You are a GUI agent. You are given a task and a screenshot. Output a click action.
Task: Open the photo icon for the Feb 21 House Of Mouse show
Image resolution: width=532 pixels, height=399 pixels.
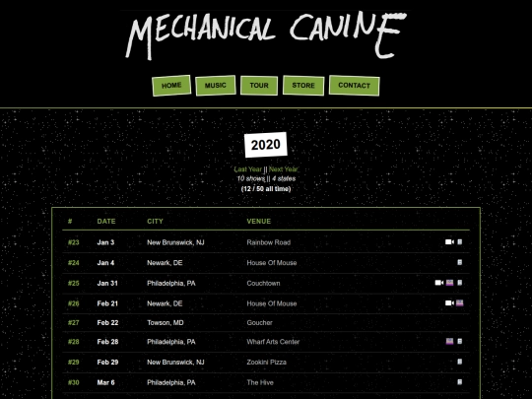pos(460,303)
